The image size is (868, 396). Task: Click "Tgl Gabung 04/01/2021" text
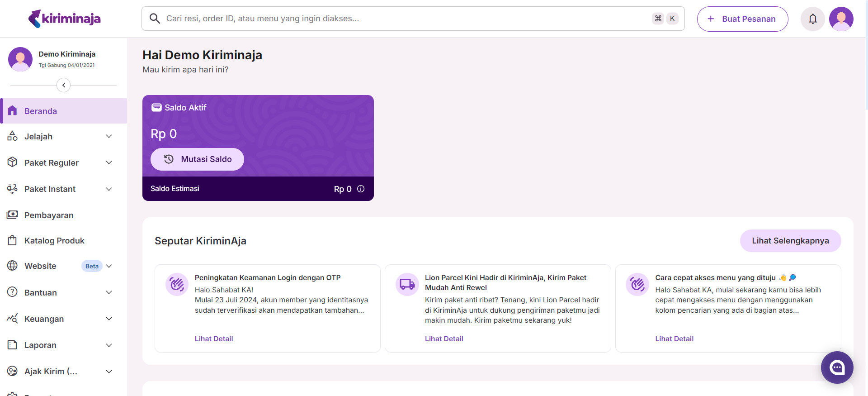(67, 65)
